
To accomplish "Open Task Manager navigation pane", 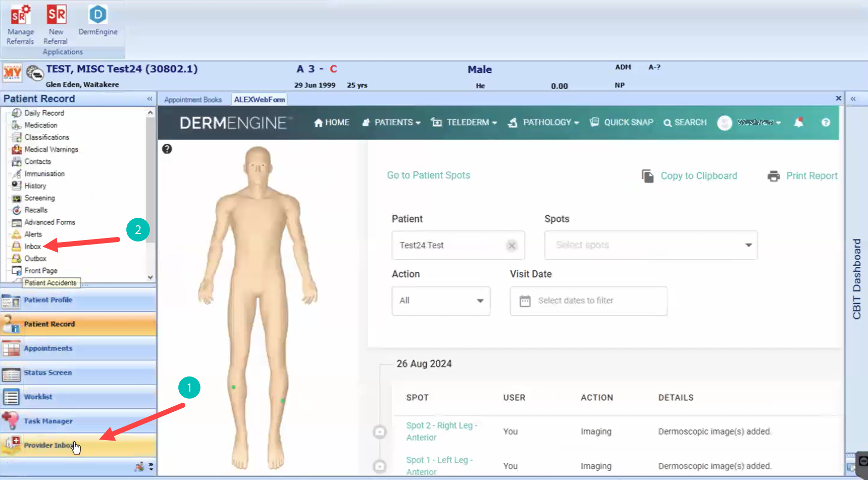I will [78, 421].
